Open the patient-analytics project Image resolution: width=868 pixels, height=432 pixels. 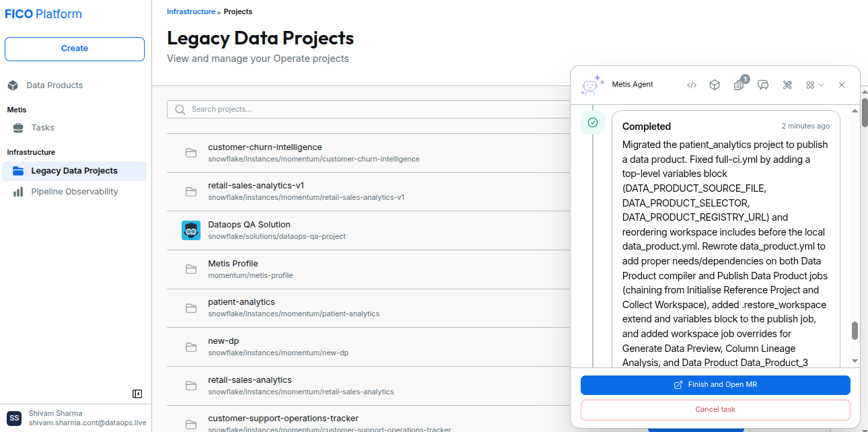[x=242, y=302]
